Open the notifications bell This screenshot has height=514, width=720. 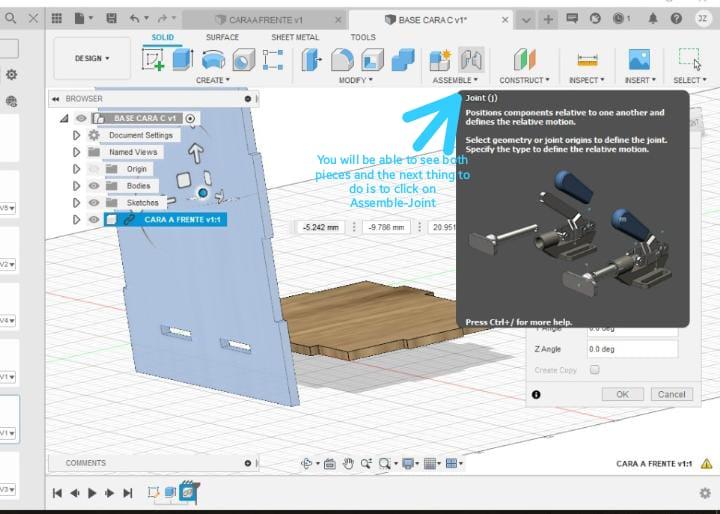coord(653,18)
